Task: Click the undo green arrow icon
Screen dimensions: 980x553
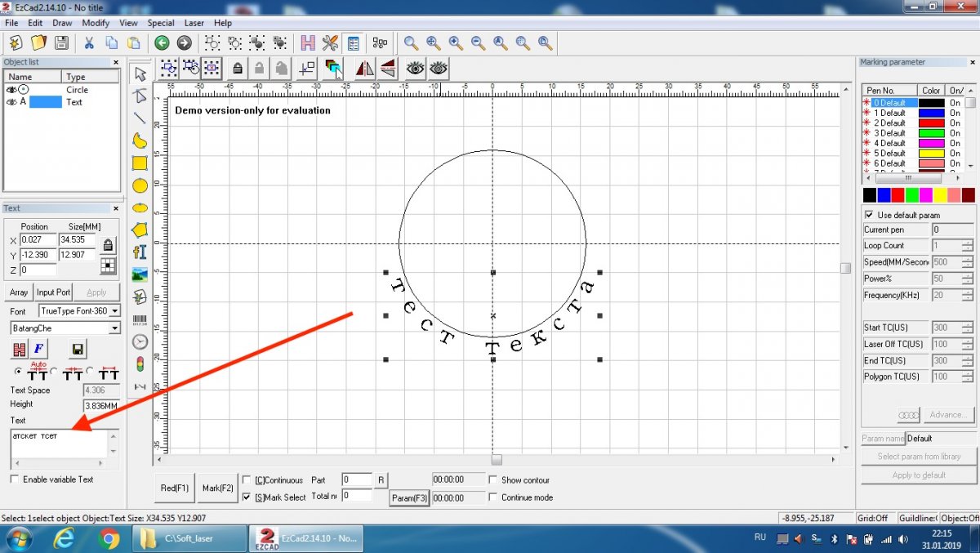Action: click(162, 42)
